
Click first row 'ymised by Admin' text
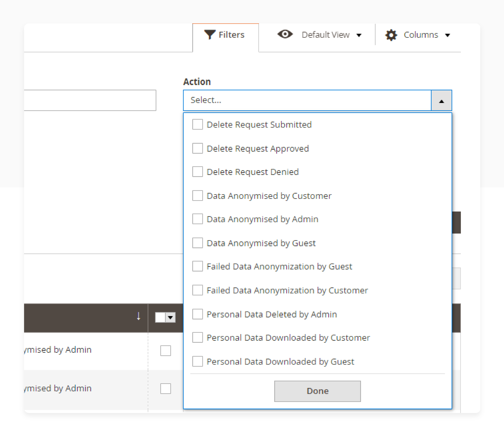[58, 350]
